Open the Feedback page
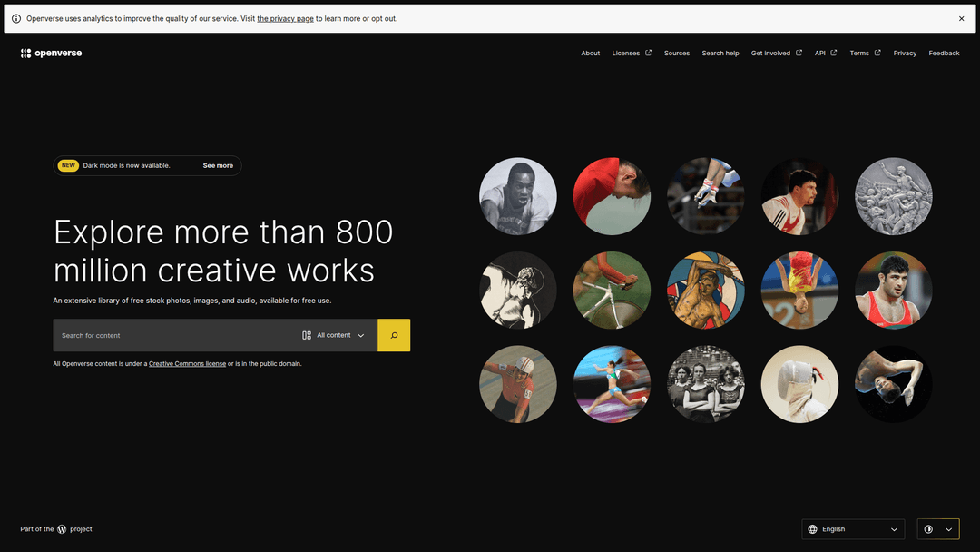980x552 pixels. tap(944, 54)
